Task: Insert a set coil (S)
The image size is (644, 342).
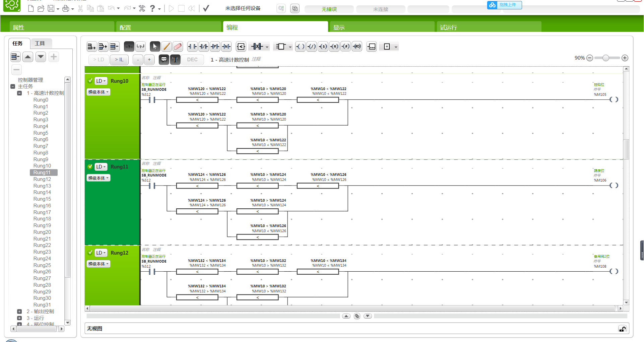Action: pyautogui.click(x=323, y=47)
